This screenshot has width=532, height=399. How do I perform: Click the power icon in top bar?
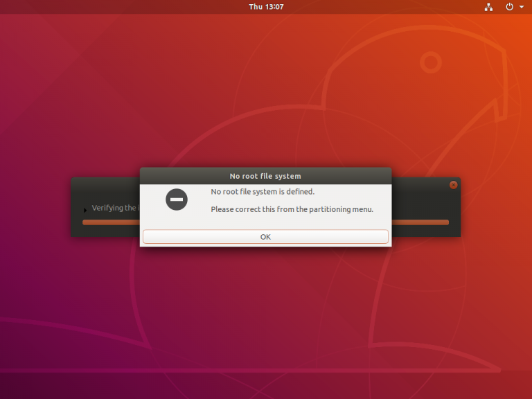click(509, 7)
